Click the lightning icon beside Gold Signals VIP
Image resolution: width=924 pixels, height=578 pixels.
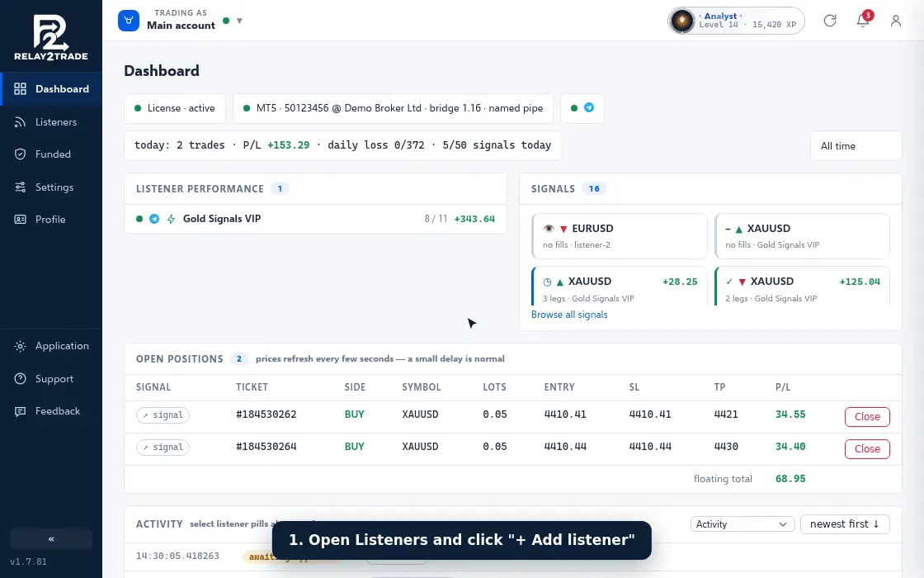[171, 219]
